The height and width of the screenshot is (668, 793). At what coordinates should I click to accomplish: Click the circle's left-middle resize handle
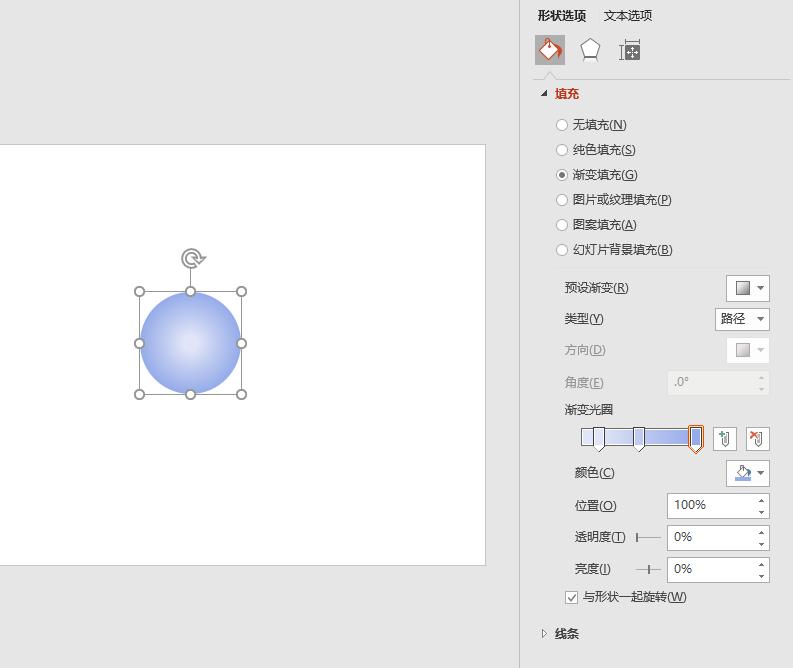coord(139,343)
